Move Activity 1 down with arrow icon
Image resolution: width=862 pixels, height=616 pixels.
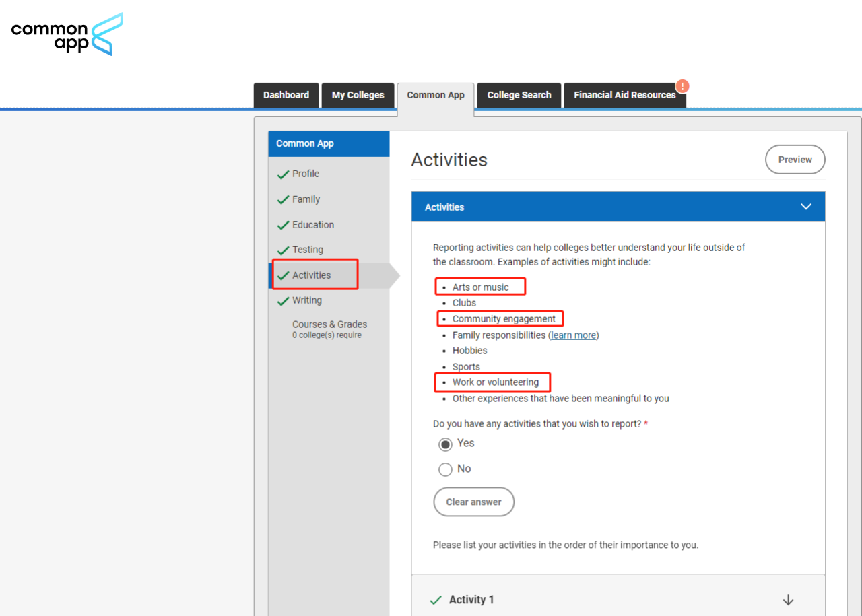[788, 600]
